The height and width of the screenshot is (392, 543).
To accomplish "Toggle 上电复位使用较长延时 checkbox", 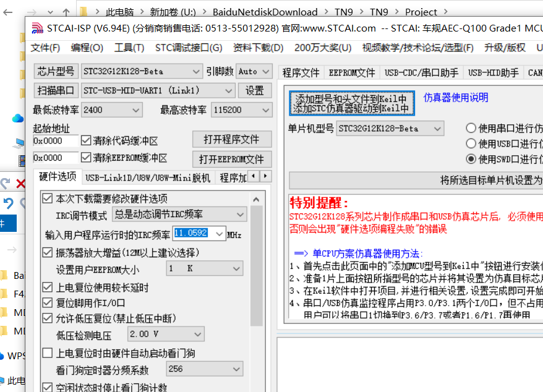I will (48, 287).
